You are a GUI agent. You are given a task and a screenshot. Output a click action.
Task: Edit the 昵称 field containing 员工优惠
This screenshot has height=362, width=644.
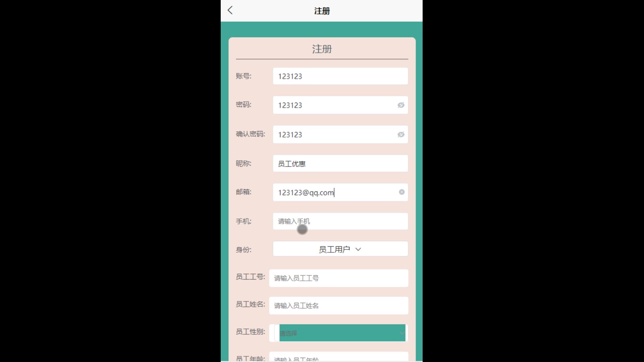(x=340, y=164)
